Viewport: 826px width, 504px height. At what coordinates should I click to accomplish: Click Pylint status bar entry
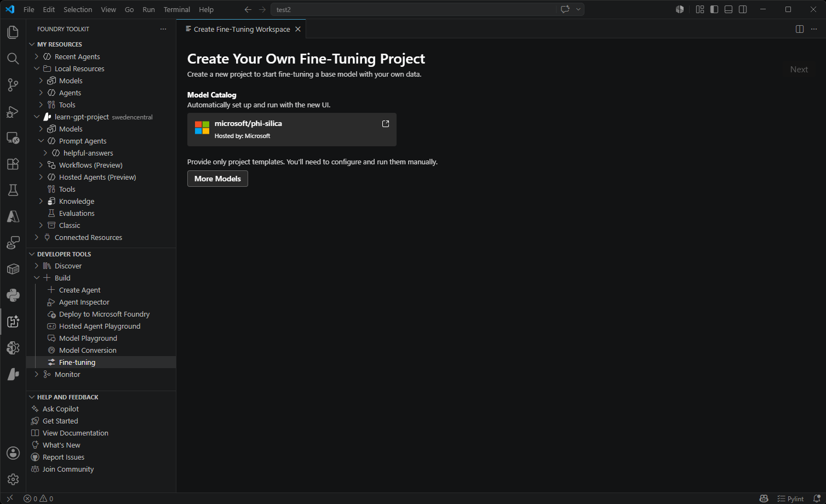(790, 499)
